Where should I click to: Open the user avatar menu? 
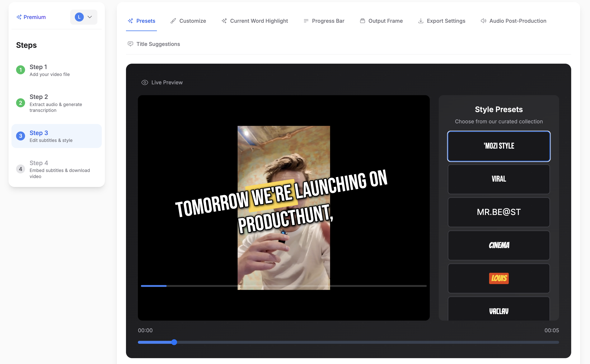point(79,17)
